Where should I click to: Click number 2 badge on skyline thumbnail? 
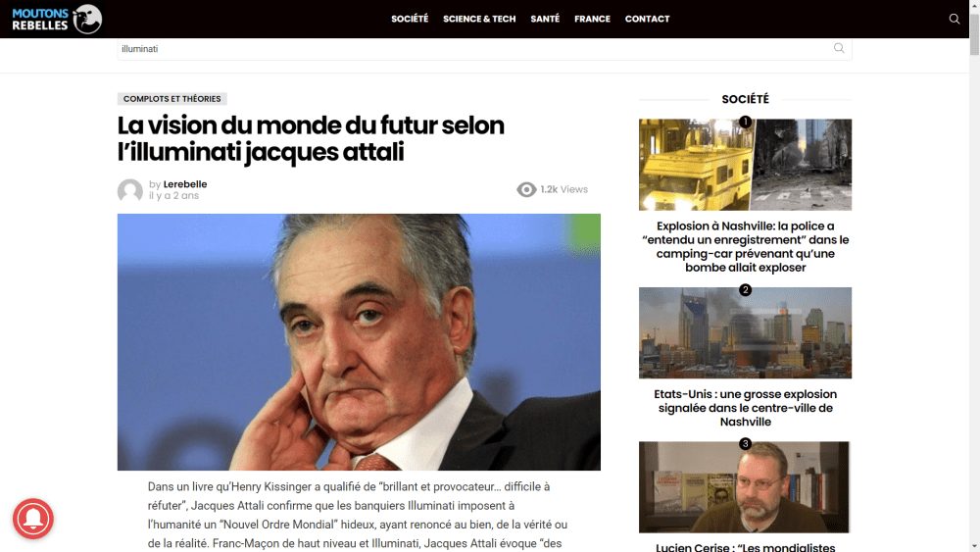(x=745, y=289)
